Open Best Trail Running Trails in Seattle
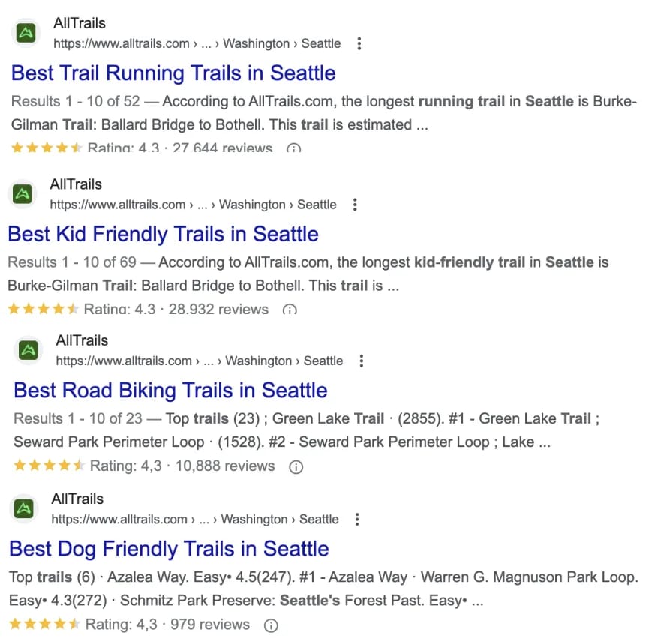The image size is (658, 644). [x=173, y=73]
